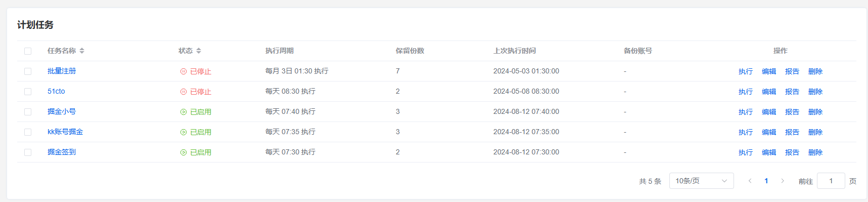Check the box for 批量注册 row
This screenshot has height=202, width=868.
pos(28,71)
